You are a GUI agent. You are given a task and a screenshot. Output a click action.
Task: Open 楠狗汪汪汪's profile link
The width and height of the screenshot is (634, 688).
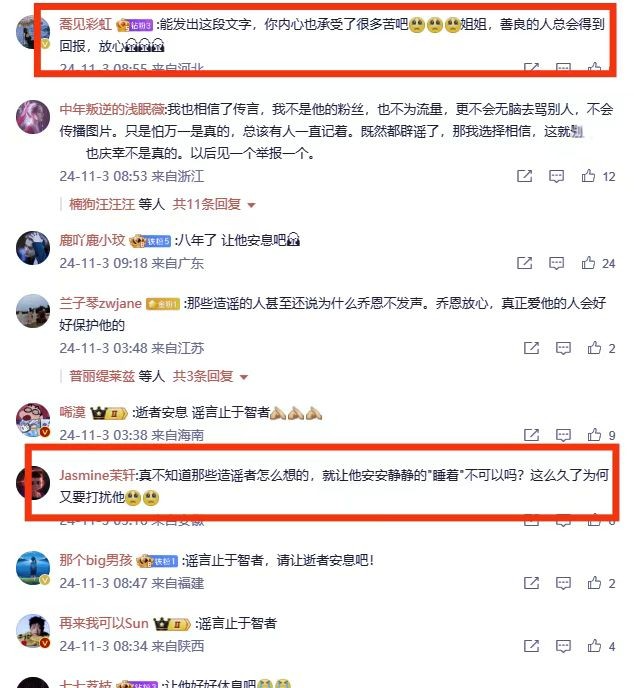(x=102, y=204)
